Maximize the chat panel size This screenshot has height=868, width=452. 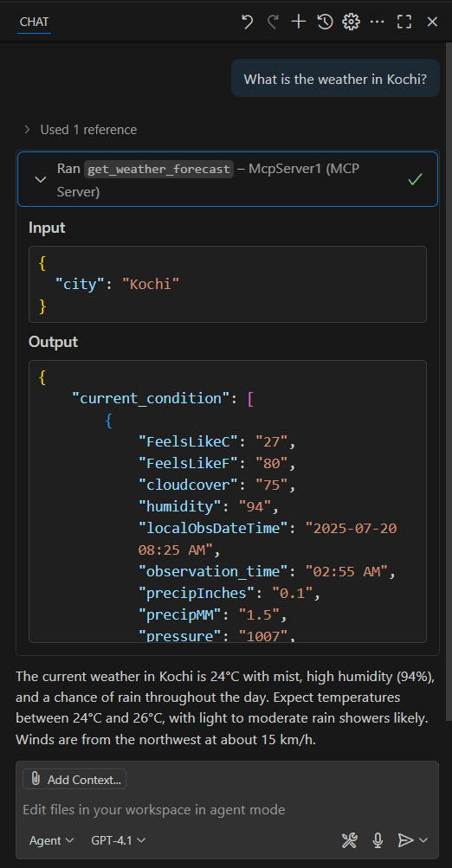click(404, 23)
